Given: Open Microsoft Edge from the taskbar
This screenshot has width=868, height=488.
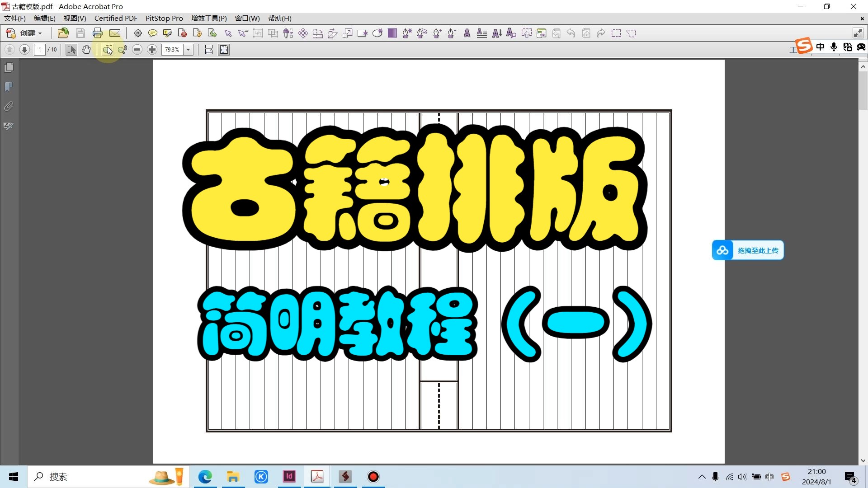Looking at the screenshot, I should [205, 477].
